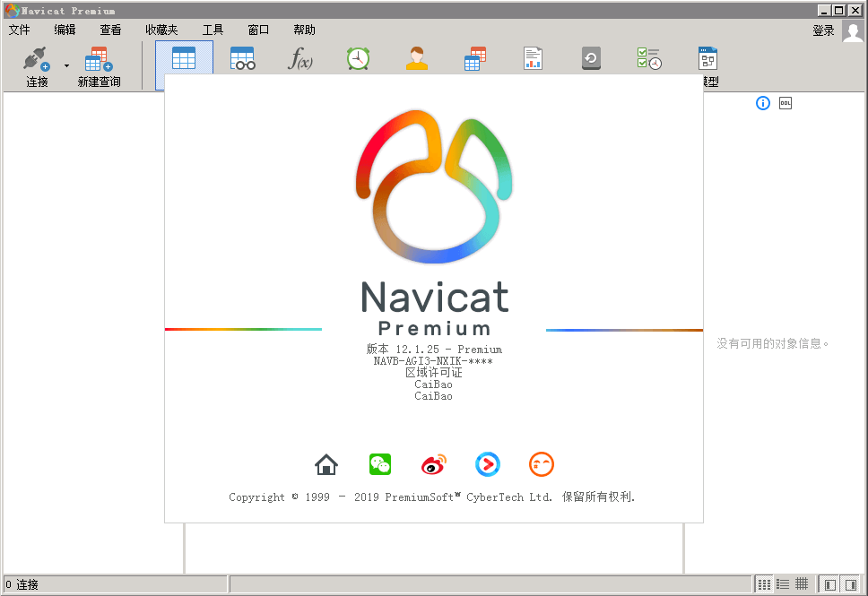Open the 窗口 menu
Screen dimensions: 868x596
coord(258,30)
